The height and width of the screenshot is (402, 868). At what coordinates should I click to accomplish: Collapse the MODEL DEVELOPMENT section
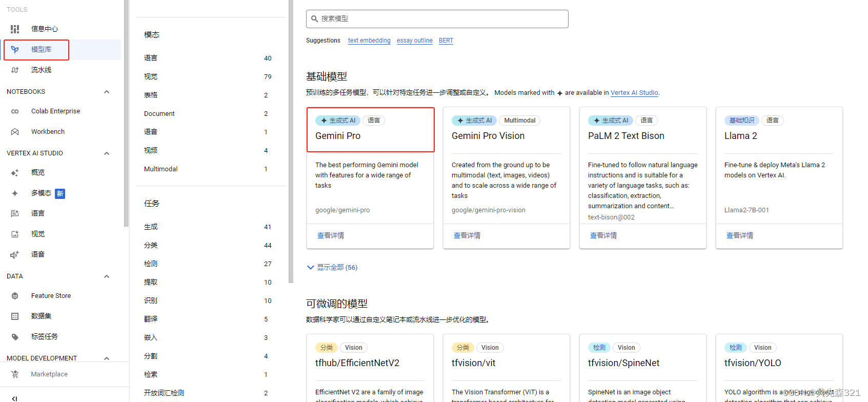(x=107, y=358)
